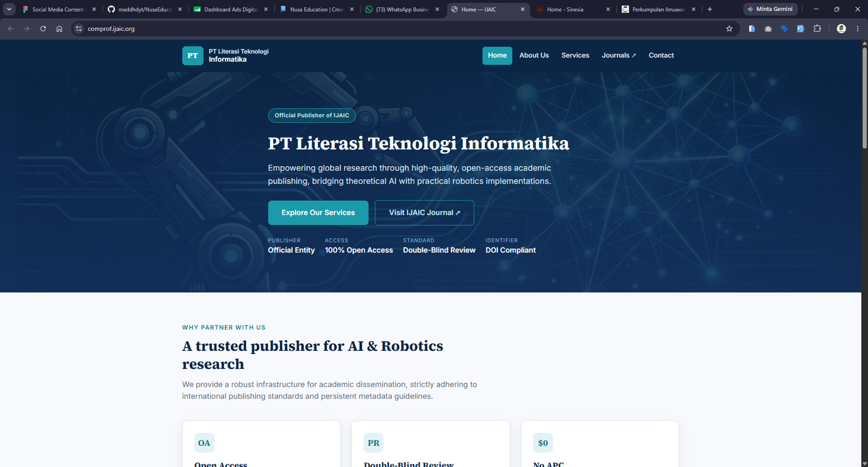
Task: Click the Visit IJAIC Journal button
Action: (424, 213)
